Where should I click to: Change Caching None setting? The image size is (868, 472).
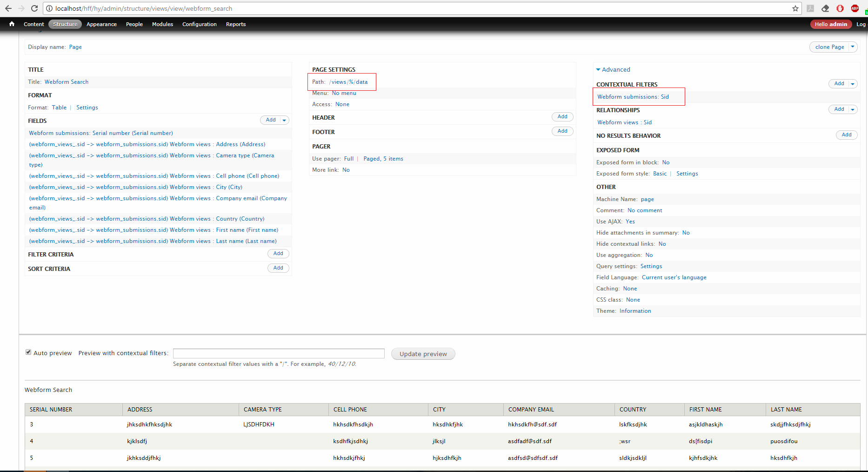point(630,289)
